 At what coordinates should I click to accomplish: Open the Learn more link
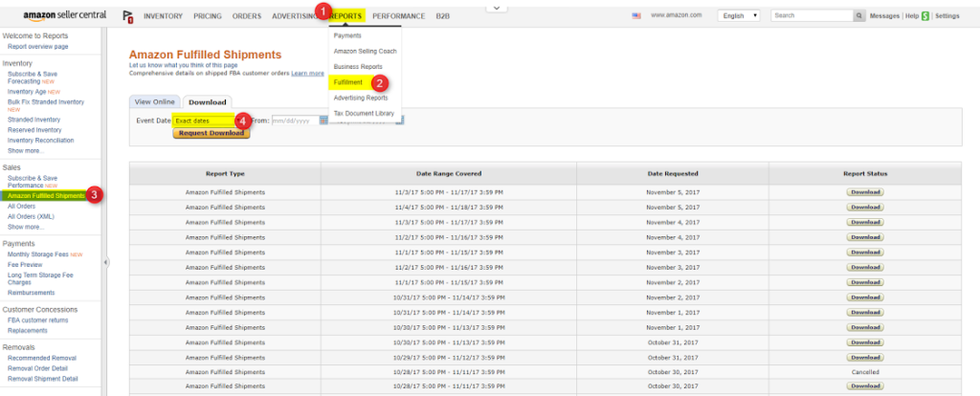(x=307, y=73)
